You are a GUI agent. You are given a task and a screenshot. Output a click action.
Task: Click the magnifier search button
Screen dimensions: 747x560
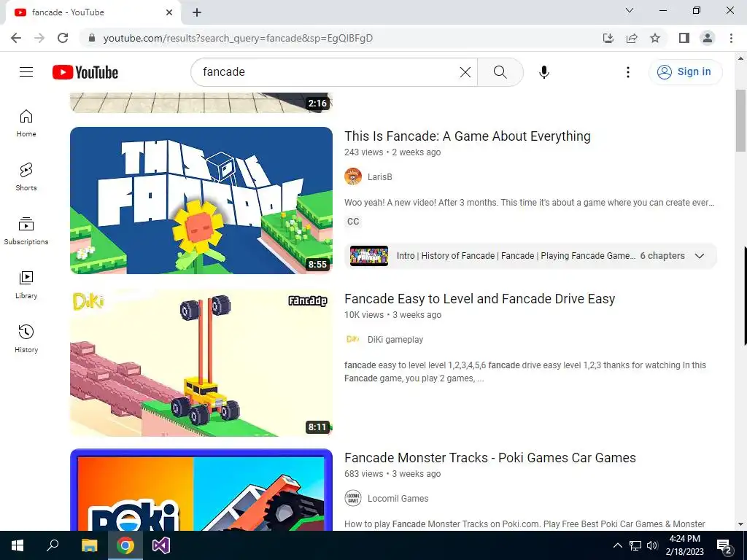[x=500, y=72]
